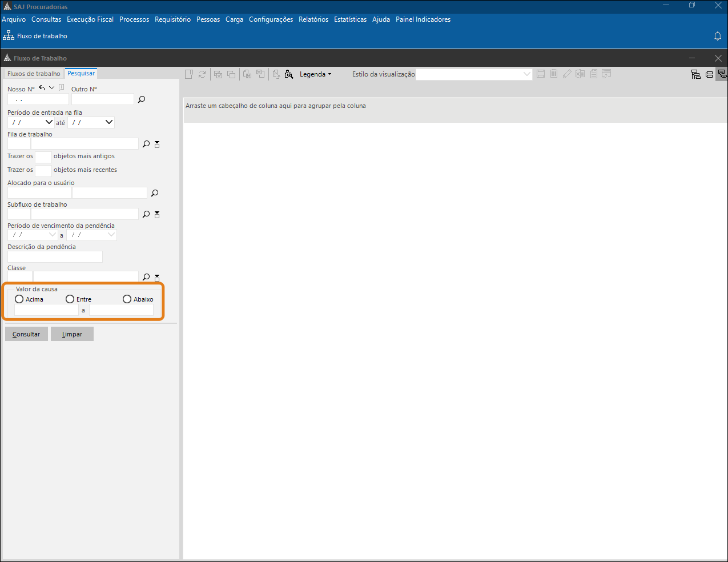The height and width of the screenshot is (562, 728).
Task: Click the magnifier for Alocado para o usuário
Action: [155, 193]
